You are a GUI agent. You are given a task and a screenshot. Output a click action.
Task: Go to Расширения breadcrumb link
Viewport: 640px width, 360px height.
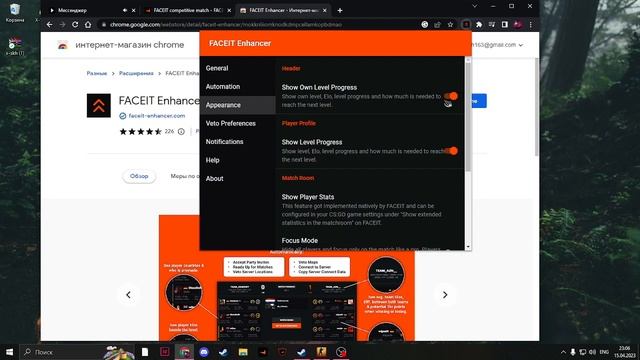click(x=136, y=73)
